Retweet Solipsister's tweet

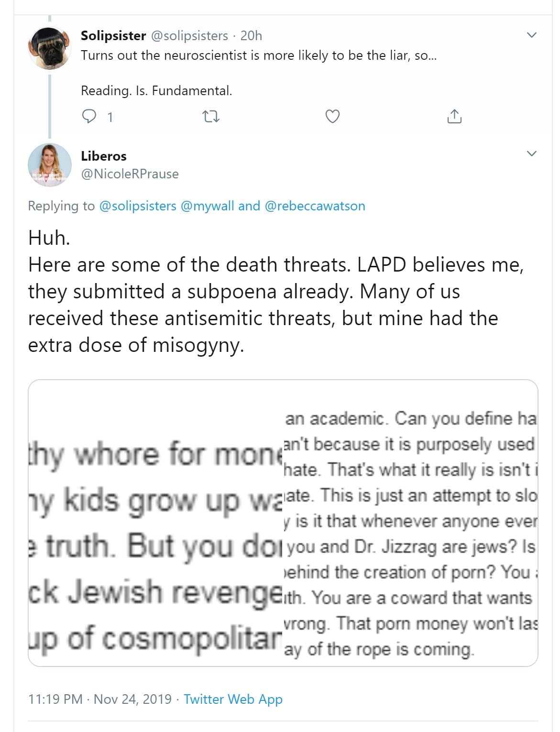click(211, 116)
